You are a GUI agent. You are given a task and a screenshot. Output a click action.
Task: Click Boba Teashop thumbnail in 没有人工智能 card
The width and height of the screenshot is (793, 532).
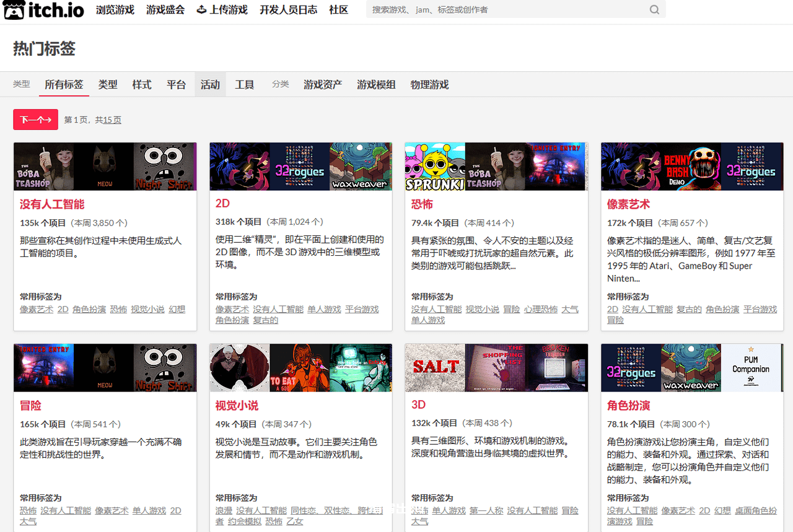click(x=43, y=166)
